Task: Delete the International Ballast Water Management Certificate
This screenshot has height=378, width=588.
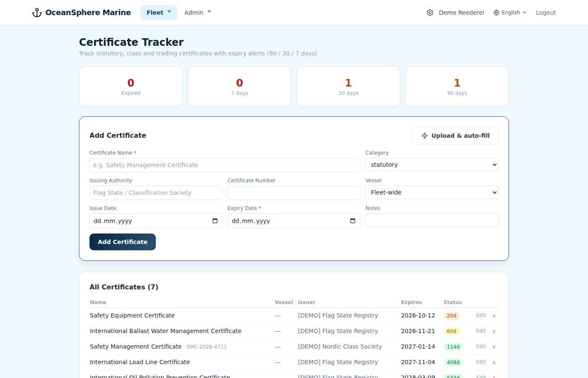Action: point(494,331)
